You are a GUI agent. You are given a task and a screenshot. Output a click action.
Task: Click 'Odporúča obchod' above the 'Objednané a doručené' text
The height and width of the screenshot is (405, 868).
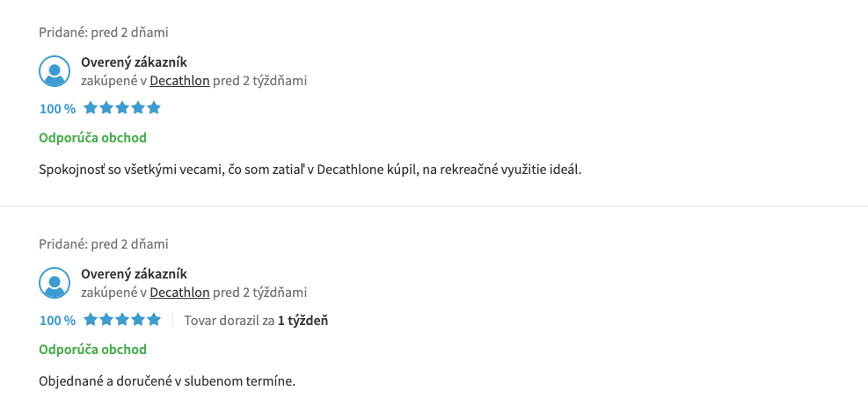click(x=92, y=350)
